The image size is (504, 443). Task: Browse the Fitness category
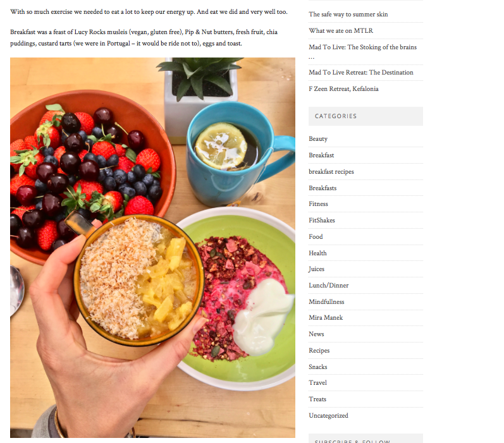(318, 204)
